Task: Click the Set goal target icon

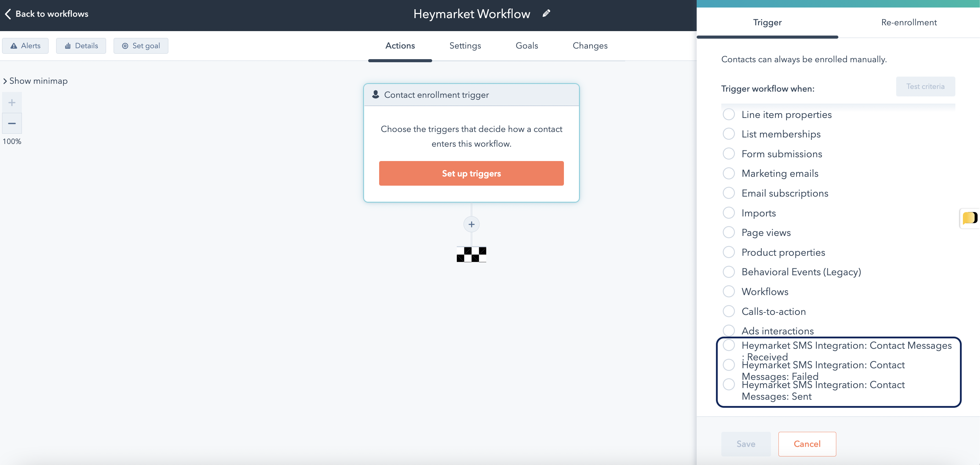Action: pyautogui.click(x=125, y=45)
